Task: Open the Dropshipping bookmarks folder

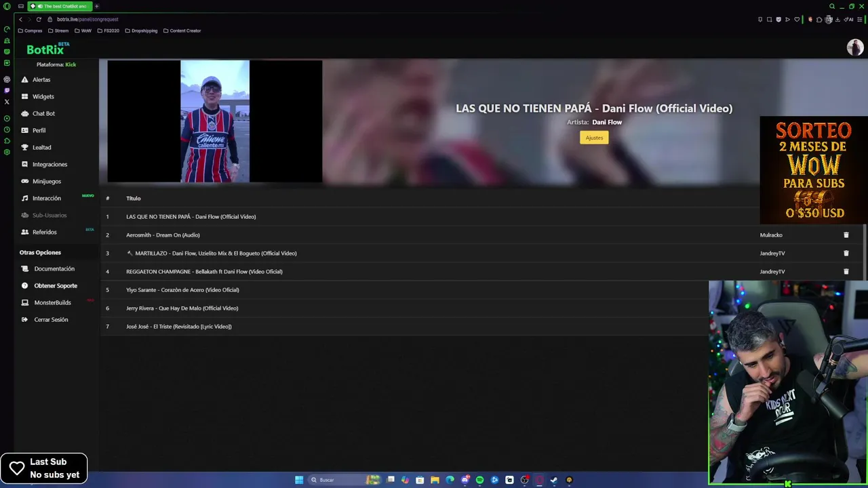Action: pos(141,30)
